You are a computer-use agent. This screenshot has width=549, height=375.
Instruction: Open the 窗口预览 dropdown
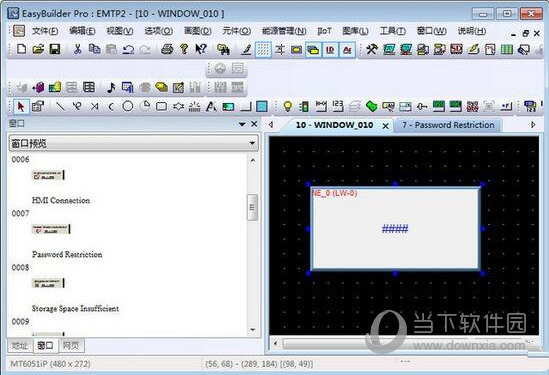133,143
